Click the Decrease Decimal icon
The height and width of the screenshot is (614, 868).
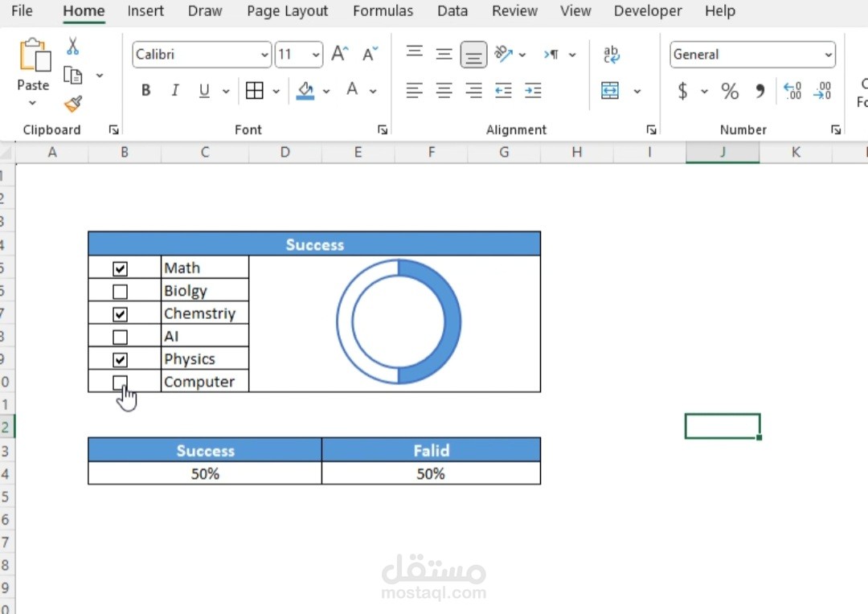point(822,91)
